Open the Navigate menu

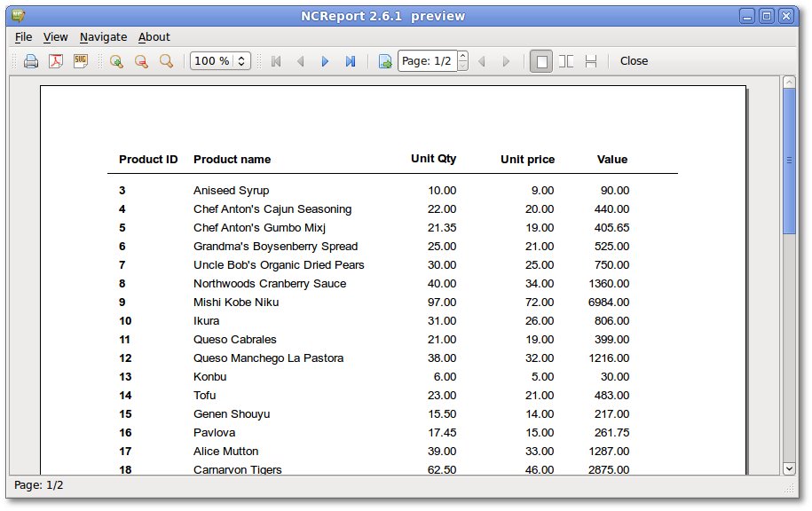pos(103,37)
